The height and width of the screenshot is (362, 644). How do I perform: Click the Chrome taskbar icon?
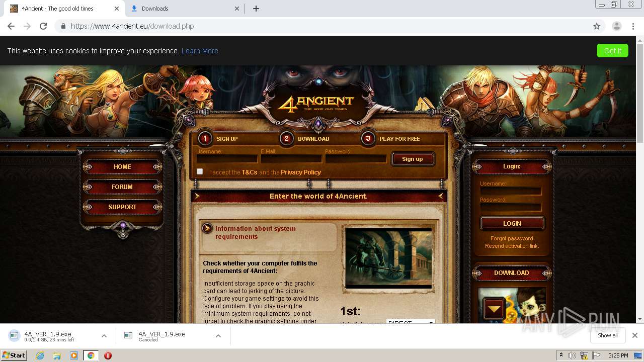click(x=91, y=355)
